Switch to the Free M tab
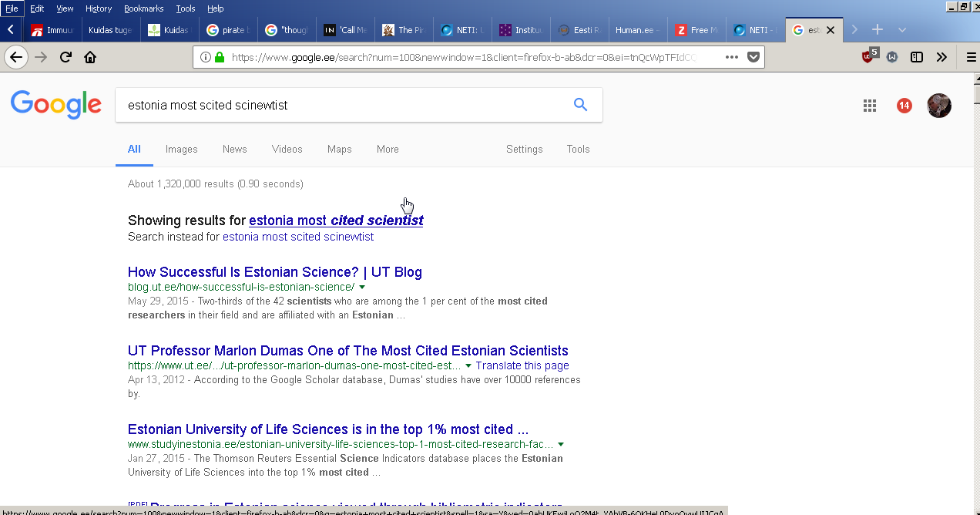980x515 pixels. coord(696,30)
